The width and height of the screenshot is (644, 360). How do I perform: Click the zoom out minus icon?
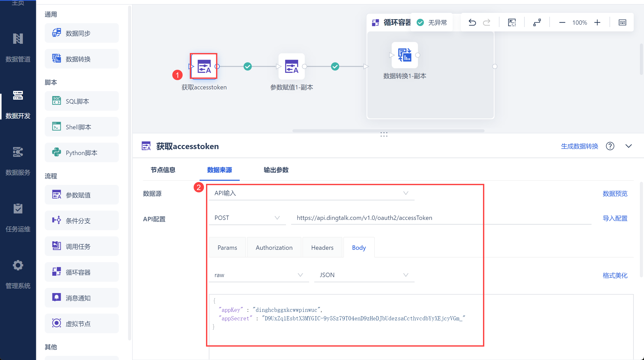click(562, 23)
